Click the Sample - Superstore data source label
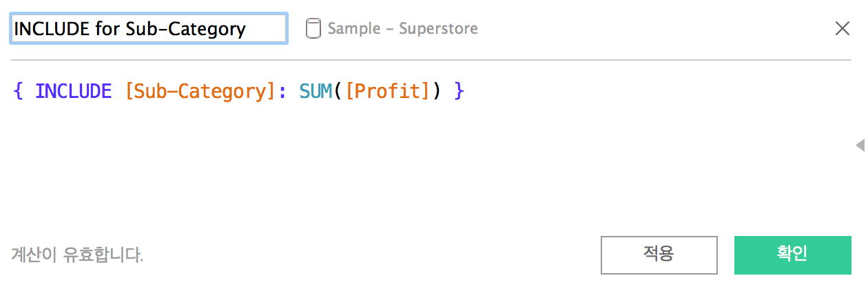The height and width of the screenshot is (287, 868). click(x=402, y=29)
